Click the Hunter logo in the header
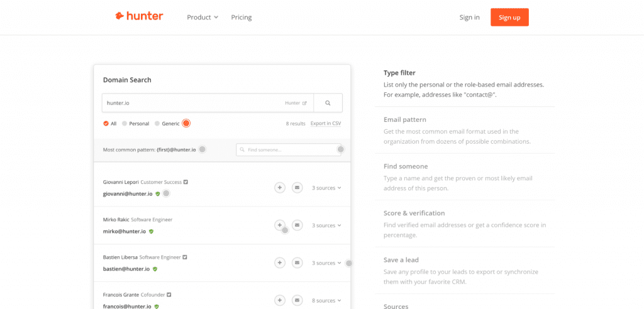The image size is (644, 309). [x=139, y=16]
